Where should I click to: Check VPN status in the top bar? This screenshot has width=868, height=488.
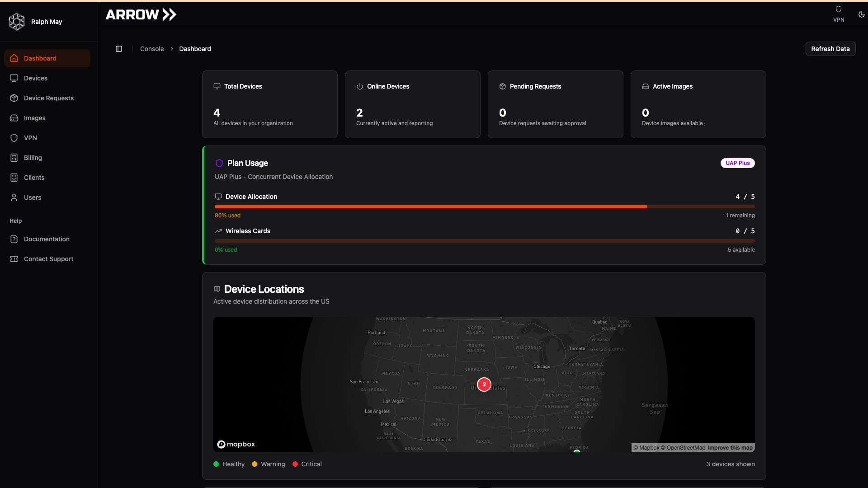pos(838,14)
